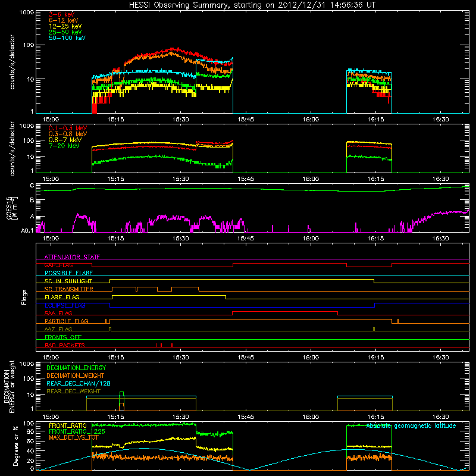Click the 15:45 tick label under the top plot

tap(246, 120)
